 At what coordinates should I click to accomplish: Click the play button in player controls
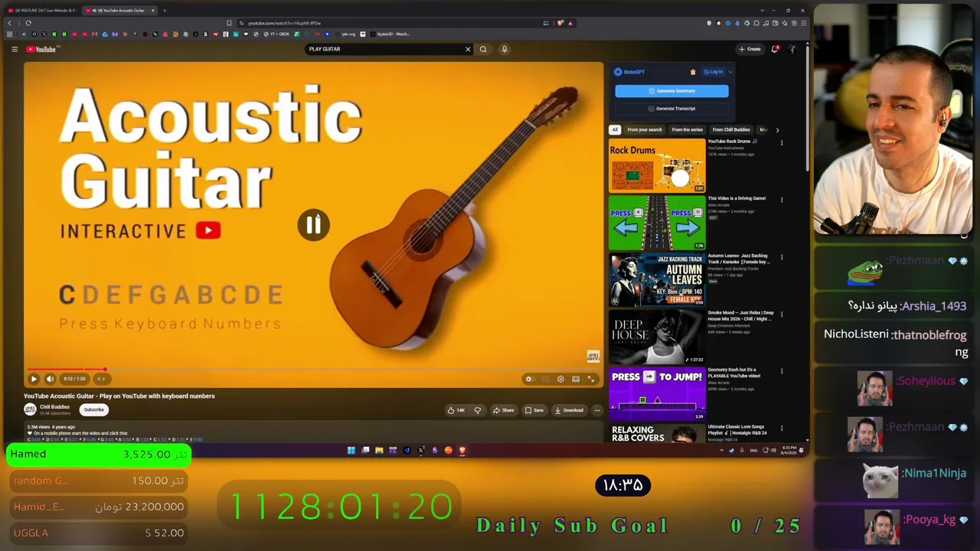click(34, 379)
